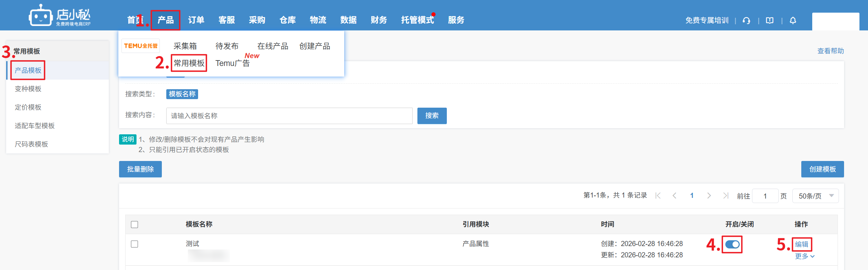Check the 测试 template row checkbox
The image size is (868, 270).
134,244
